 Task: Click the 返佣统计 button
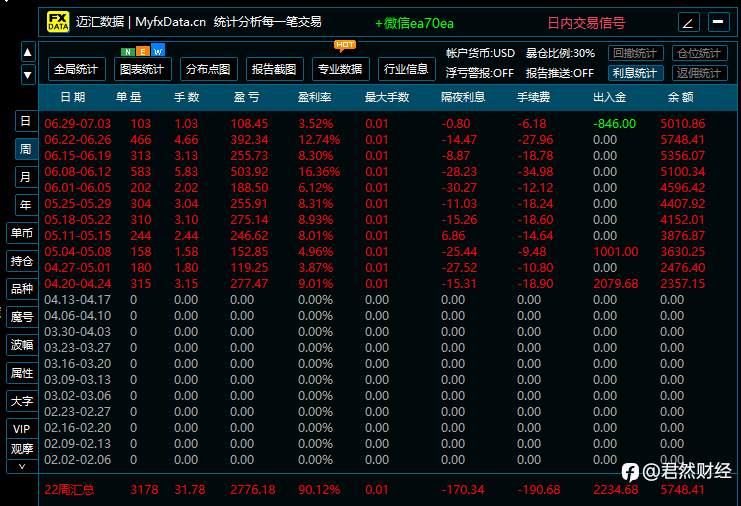(699, 73)
